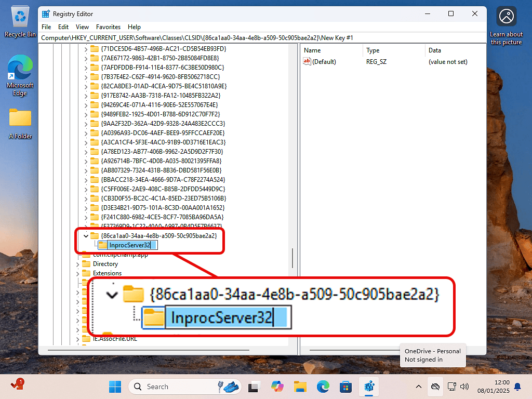Open the Favorites menu

[108, 26]
